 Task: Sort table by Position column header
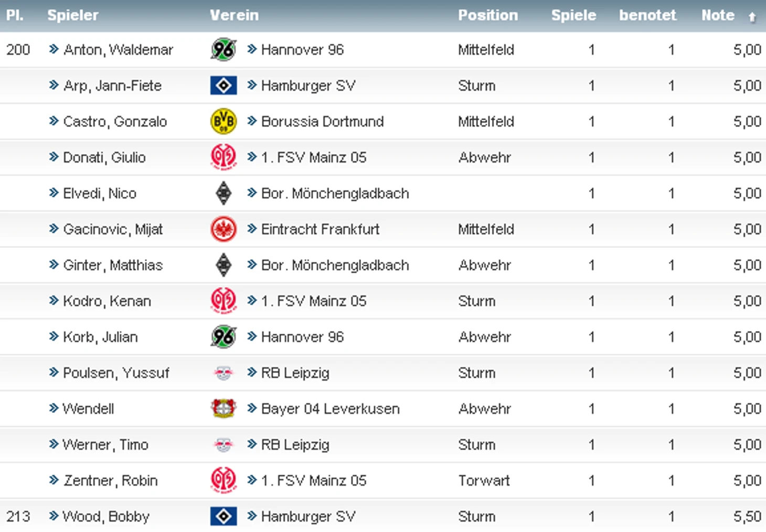pyautogui.click(x=487, y=15)
